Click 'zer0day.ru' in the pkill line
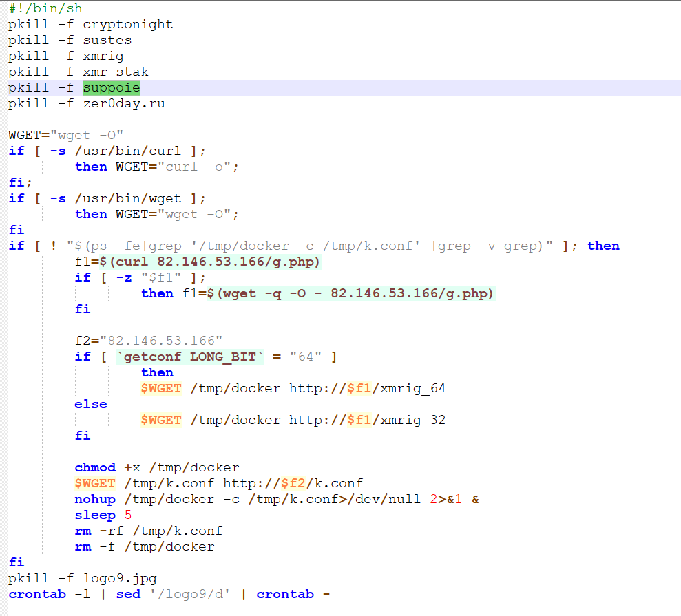Screen dimensions: 681x616 [124, 103]
